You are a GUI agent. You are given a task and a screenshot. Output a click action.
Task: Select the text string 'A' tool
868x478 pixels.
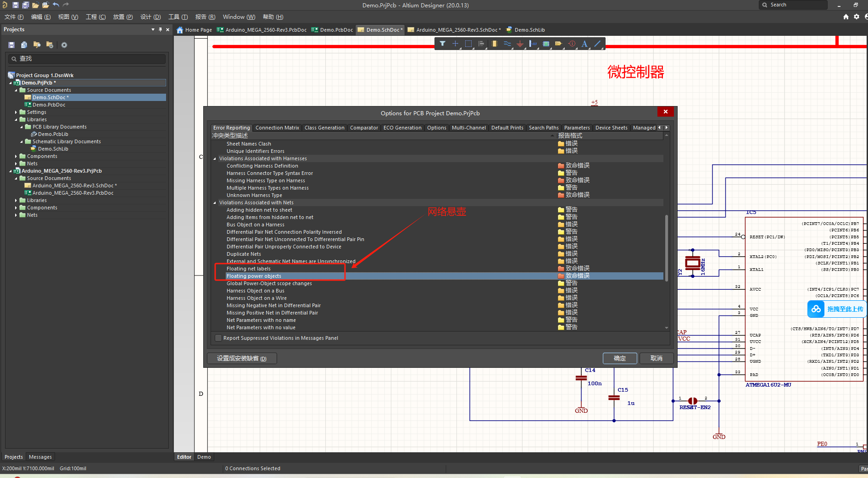pos(584,44)
